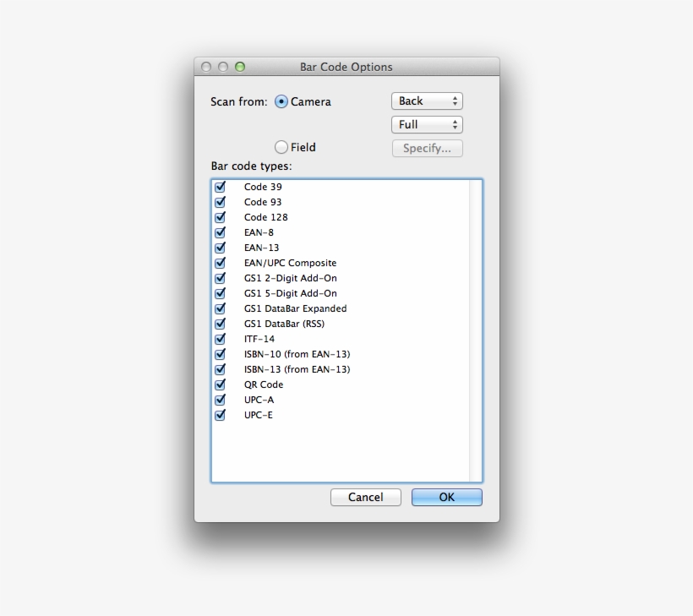Uncheck the Code 39 checkbox
The width and height of the screenshot is (693, 616).
point(221,187)
